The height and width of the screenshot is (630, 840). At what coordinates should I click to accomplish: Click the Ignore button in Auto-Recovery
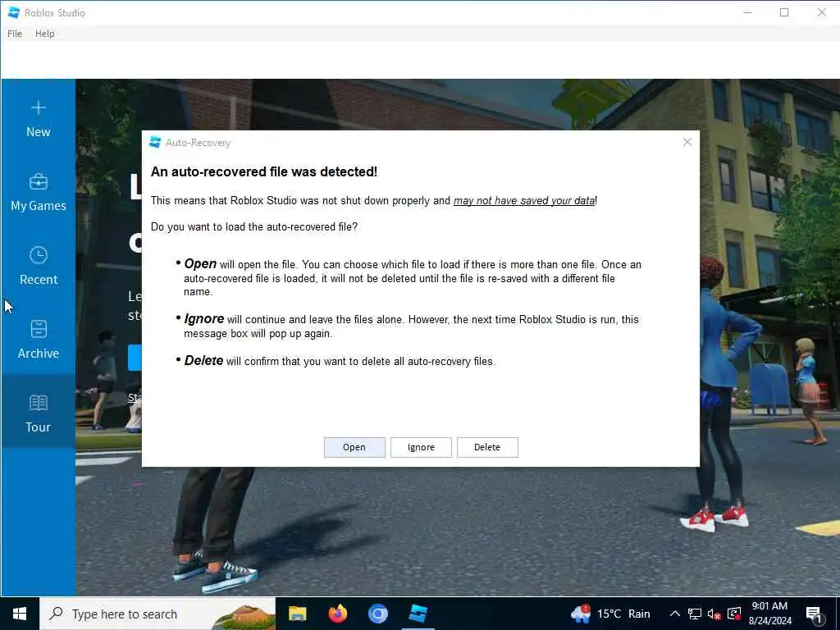pos(421,447)
